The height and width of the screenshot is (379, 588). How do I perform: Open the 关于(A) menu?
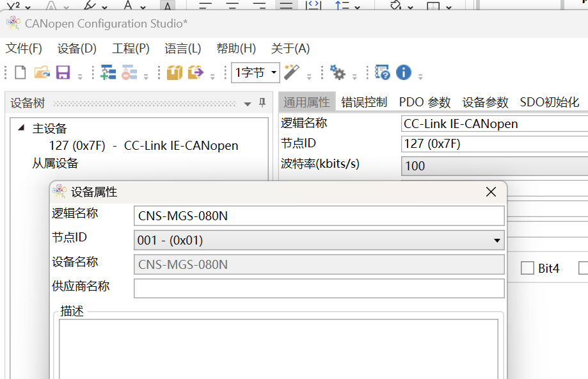(290, 49)
